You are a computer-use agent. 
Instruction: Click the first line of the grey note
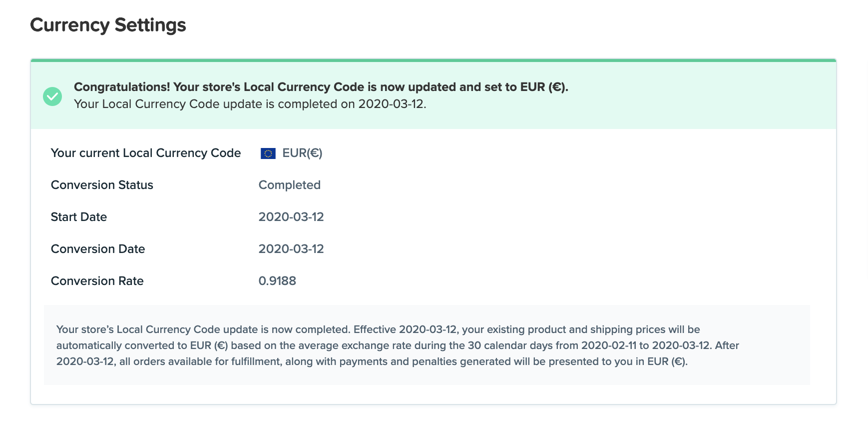click(x=378, y=329)
